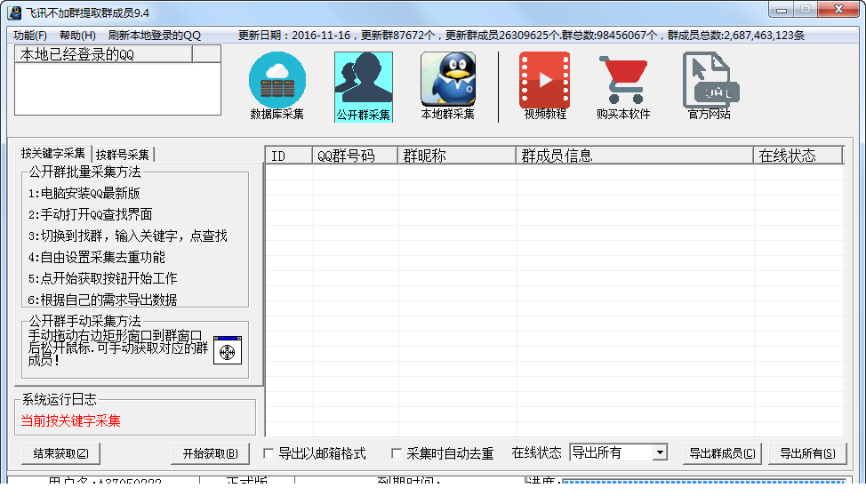Click the crosshair drag-target window icon
Viewport: 866px width, 504px height.
tap(228, 351)
